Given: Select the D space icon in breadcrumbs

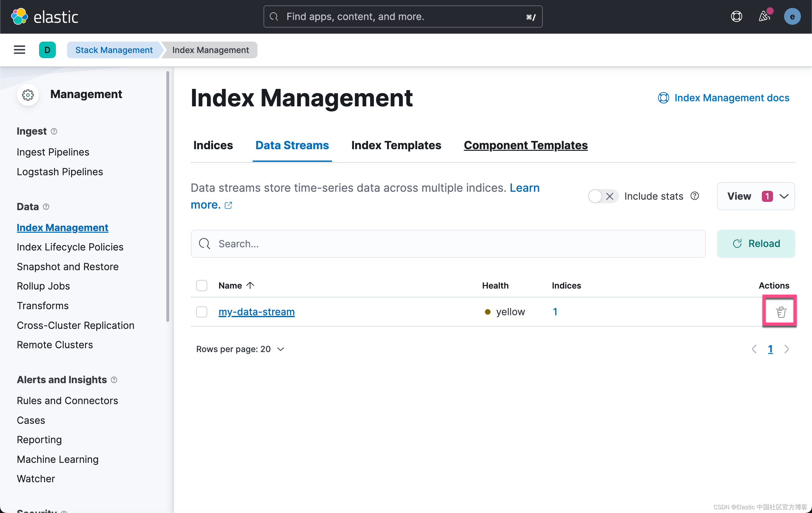Looking at the screenshot, I should (47, 50).
